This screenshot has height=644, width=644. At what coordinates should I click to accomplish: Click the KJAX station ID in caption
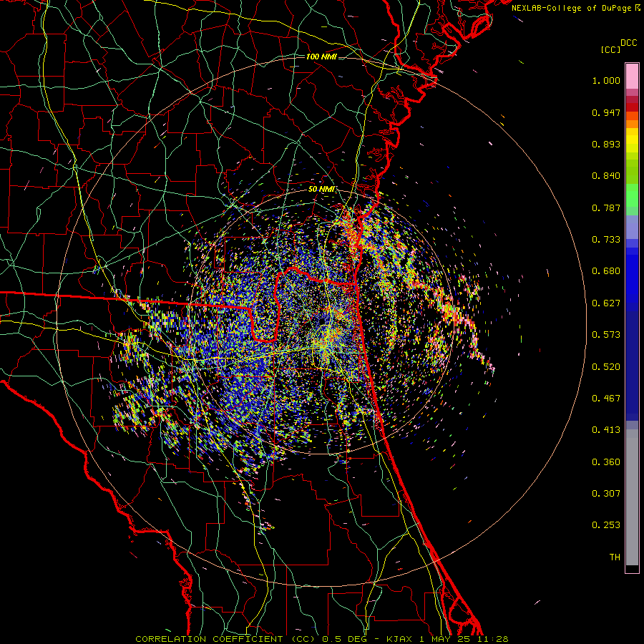401,639
